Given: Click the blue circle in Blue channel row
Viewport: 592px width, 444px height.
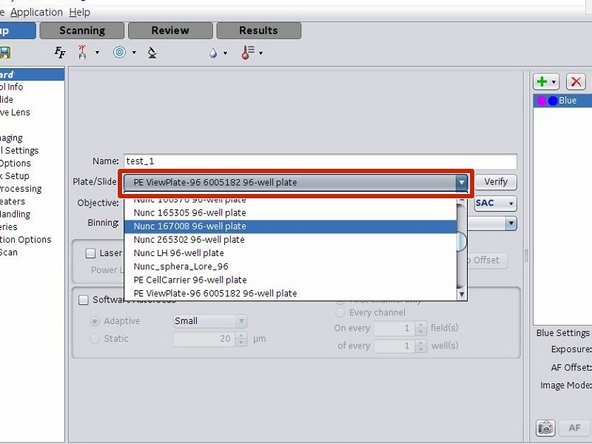Looking at the screenshot, I should coord(552,101).
